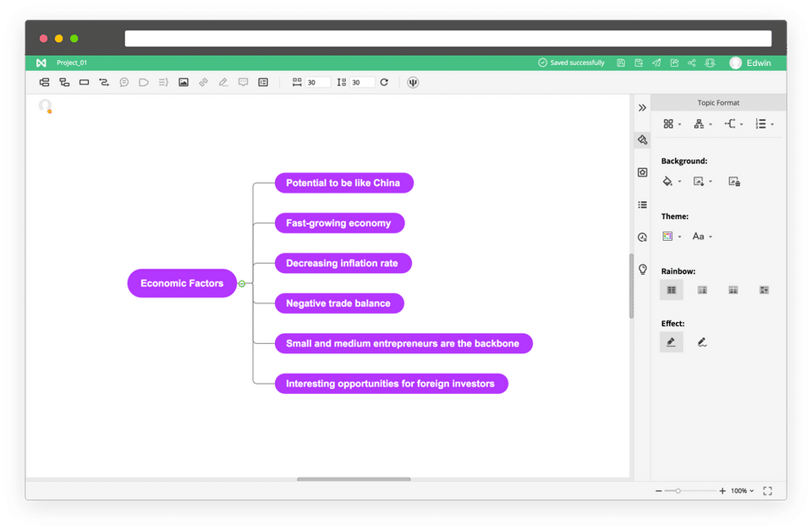Select the Negative trade balance topic

pyautogui.click(x=339, y=303)
